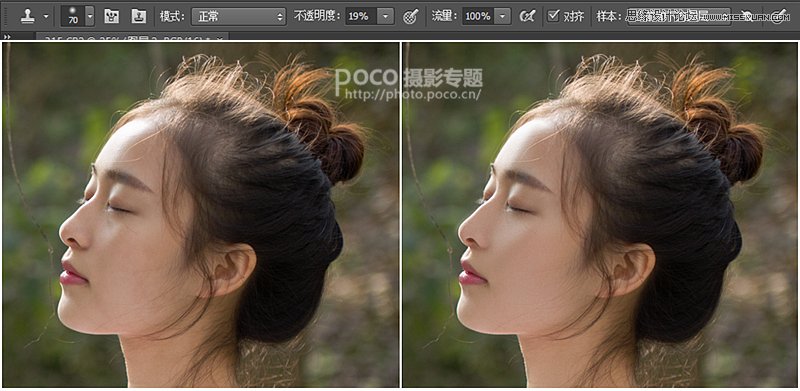800x391 pixels.
Task: Click the left before-retouch portrait image
Action: (201, 214)
